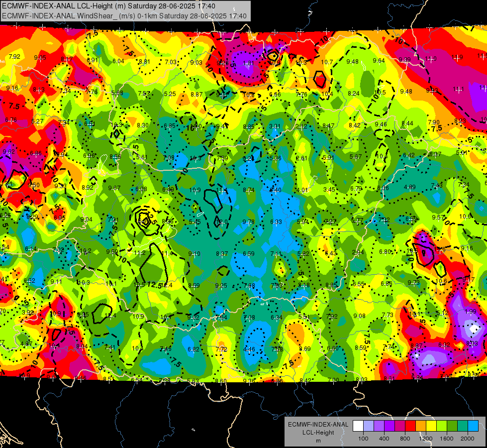Click the magenta-pink legend swatch
The width and height of the screenshot is (487, 448).
(400, 426)
